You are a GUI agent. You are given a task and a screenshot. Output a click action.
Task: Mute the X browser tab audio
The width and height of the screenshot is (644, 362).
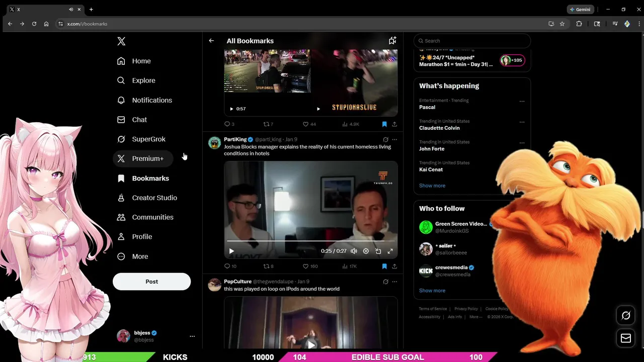(x=70, y=10)
